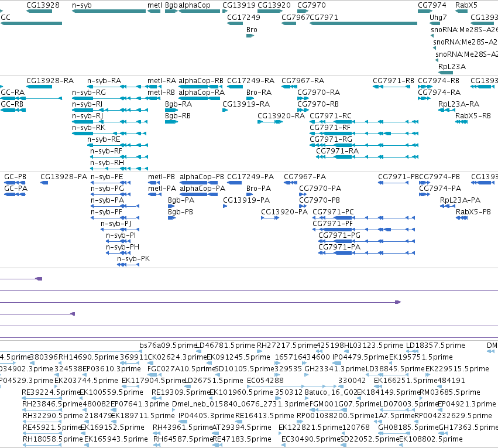
Task: Select the CG17249-RA transcript label
Action: click(x=251, y=81)
